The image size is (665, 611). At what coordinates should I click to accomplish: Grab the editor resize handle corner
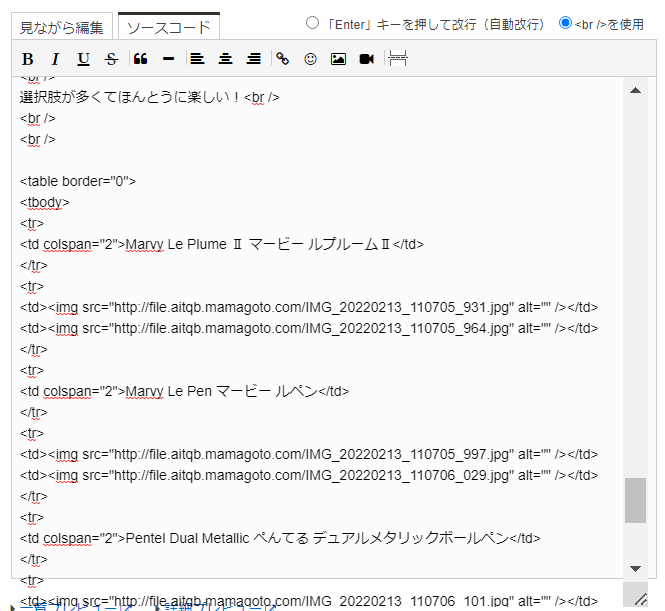pos(640,599)
